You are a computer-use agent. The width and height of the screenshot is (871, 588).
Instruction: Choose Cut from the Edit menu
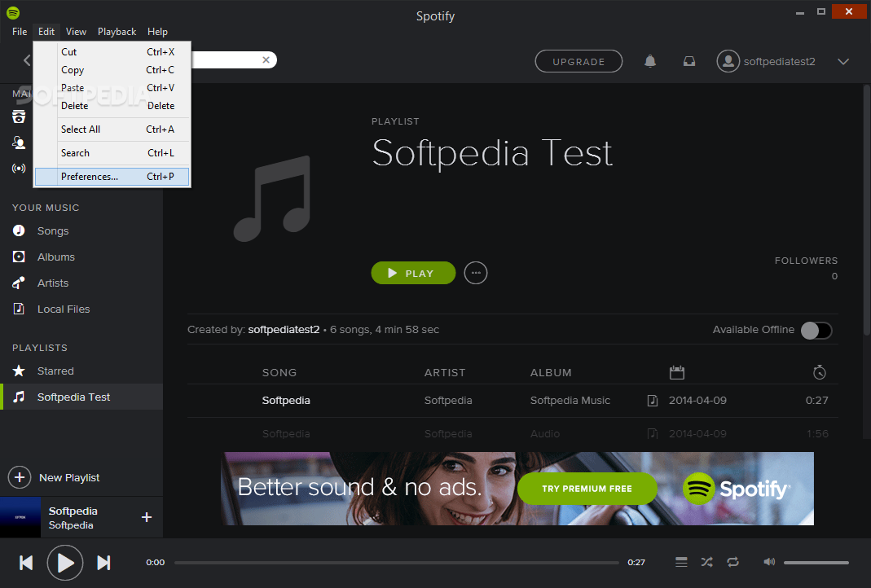pyautogui.click(x=112, y=51)
